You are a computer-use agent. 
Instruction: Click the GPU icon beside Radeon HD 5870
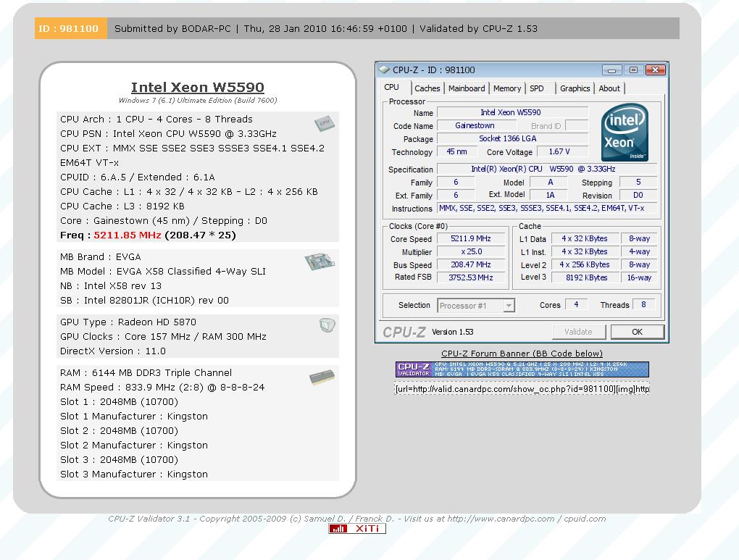click(x=327, y=325)
